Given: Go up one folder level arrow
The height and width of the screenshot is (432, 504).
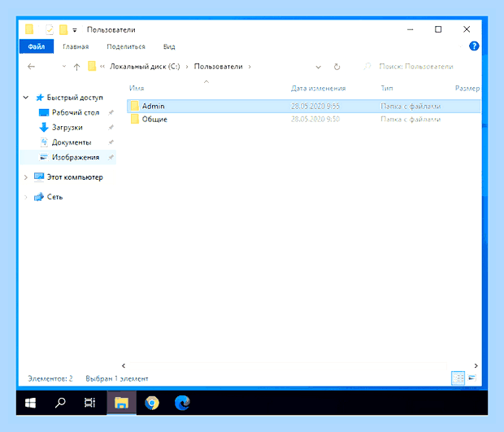Looking at the screenshot, I should [76, 67].
